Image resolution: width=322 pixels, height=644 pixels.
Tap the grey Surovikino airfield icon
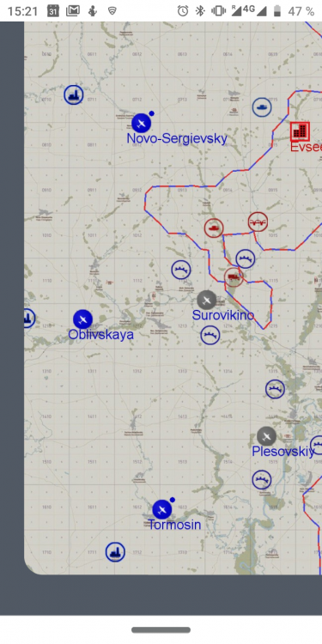click(x=207, y=300)
